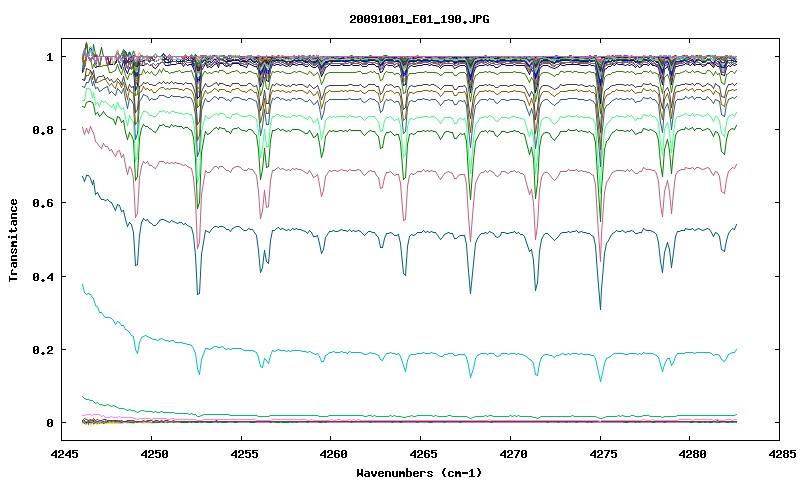The width and height of the screenshot is (800, 480).
Task: Click y-axis tick label 0.4
Action: 42,276
